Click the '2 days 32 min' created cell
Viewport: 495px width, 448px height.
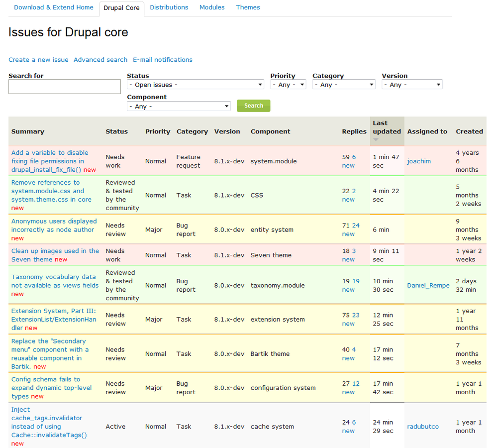pyautogui.click(x=466, y=285)
